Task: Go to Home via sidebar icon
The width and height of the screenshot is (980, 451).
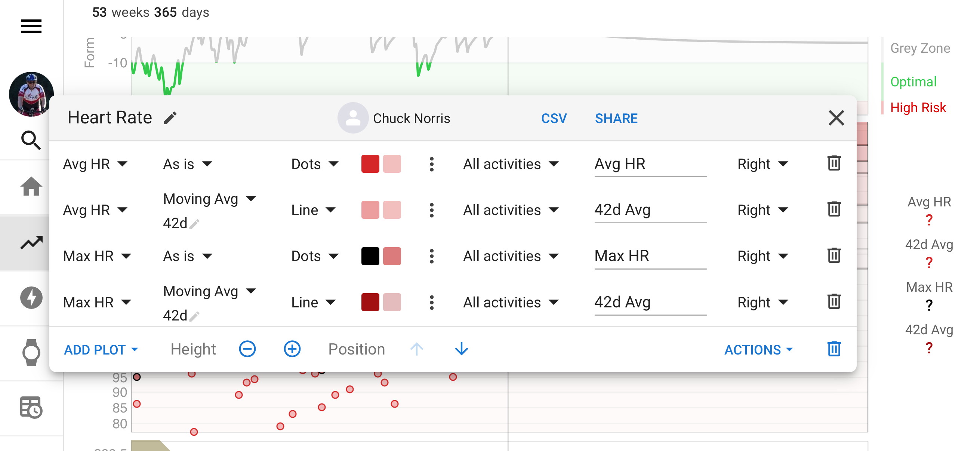Action: (x=31, y=187)
